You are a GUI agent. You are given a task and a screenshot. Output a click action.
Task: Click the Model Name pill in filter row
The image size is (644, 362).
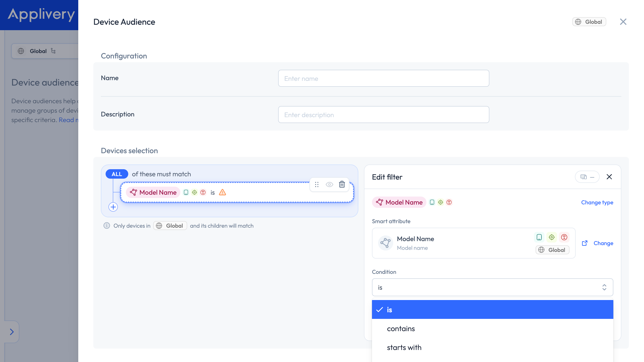pos(153,192)
